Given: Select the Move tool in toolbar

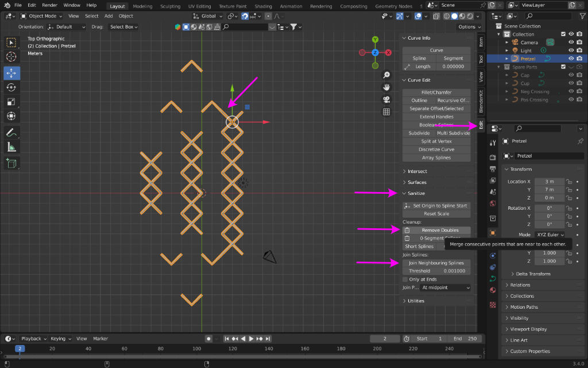Looking at the screenshot, I should (11, 73).
